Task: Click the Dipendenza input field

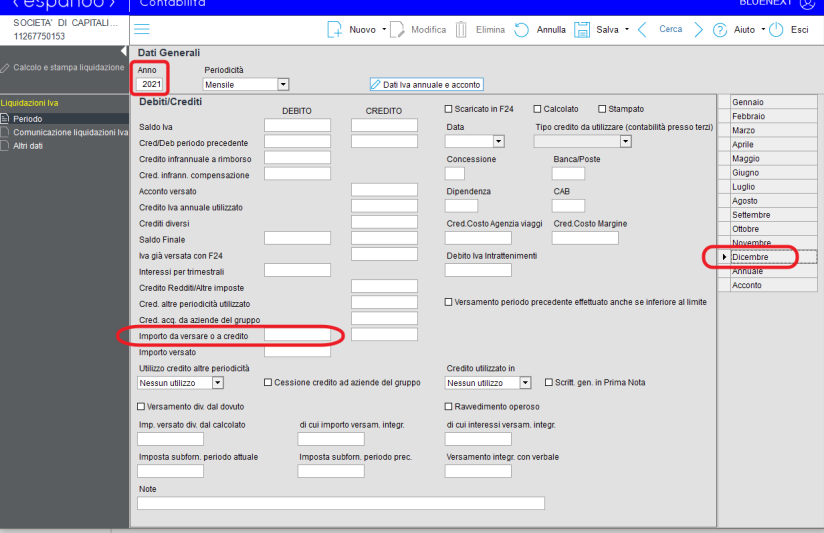Action: tap(461, 206)
